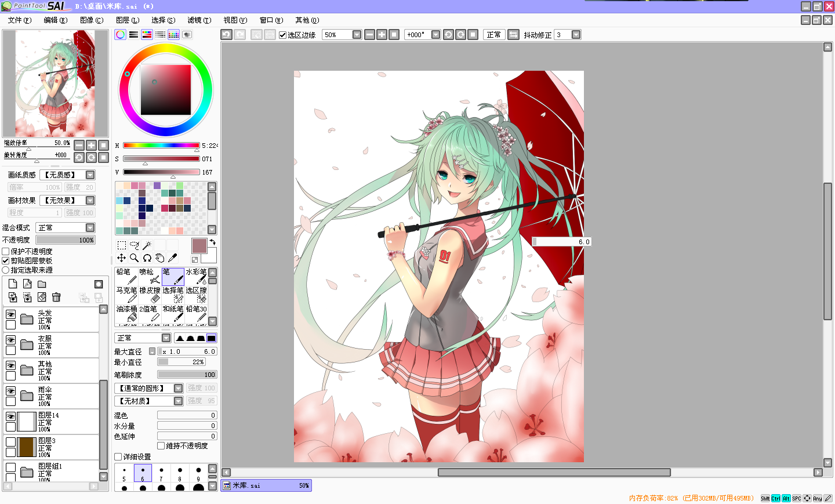Create a new normal layer
Image resolution: width=835 pixels, height=504 pixels.
click(13, 284)
